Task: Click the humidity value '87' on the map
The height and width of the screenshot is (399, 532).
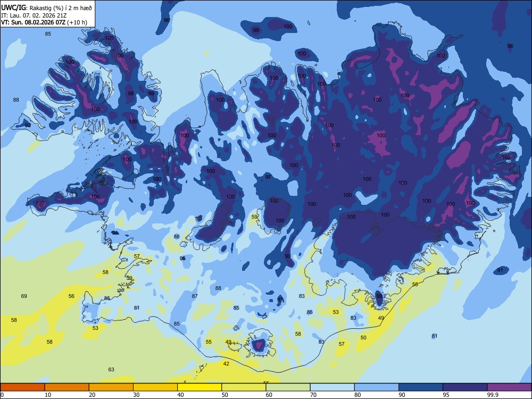Action: (x=195, y=296)
